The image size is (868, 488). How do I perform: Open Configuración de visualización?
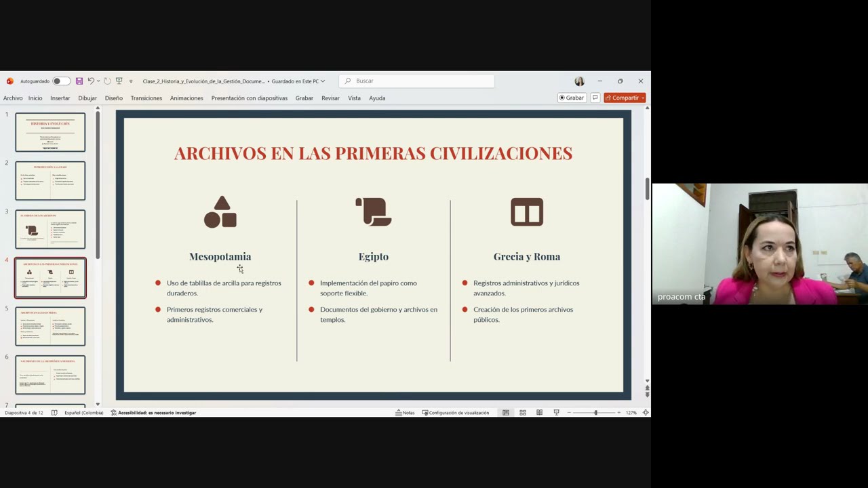pyautogui.click(x=456, y=413)
